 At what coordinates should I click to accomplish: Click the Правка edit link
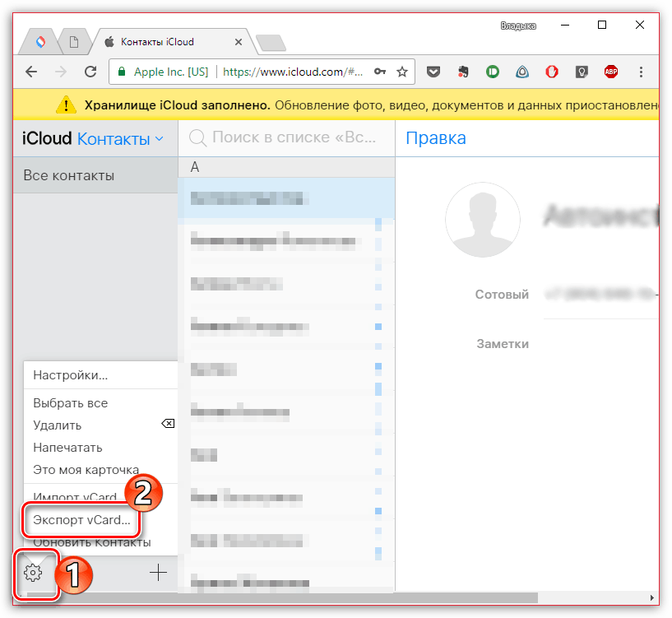pyautogui.click(x=435, y=138)
